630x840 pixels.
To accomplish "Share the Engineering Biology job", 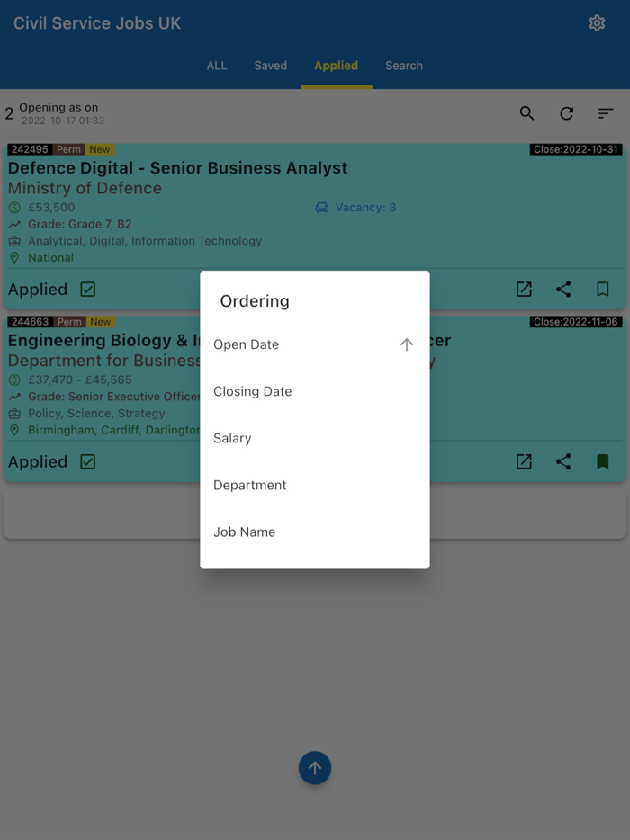I will click(x=563, y=461).
